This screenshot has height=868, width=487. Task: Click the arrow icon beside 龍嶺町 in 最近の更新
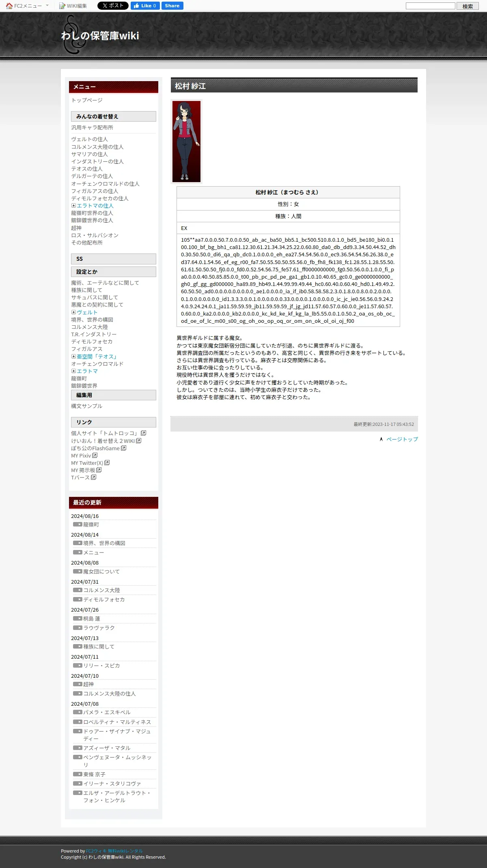point(78,524)
